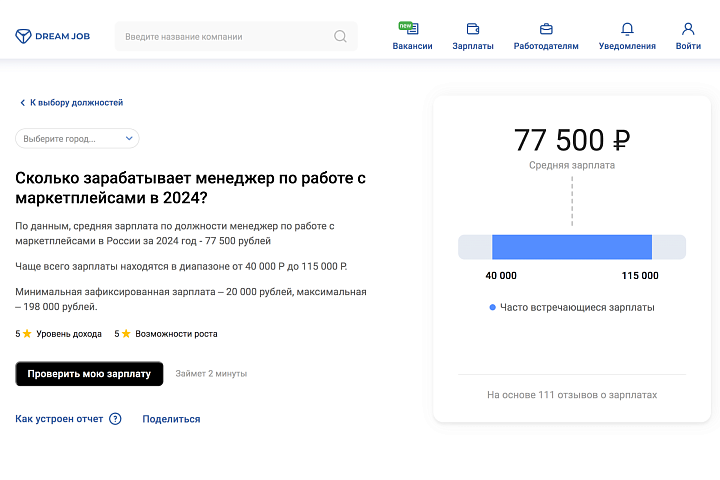Open Вакансии via its icon
The width and height of the screenshot is (720, 480).
tap(411, 28)
